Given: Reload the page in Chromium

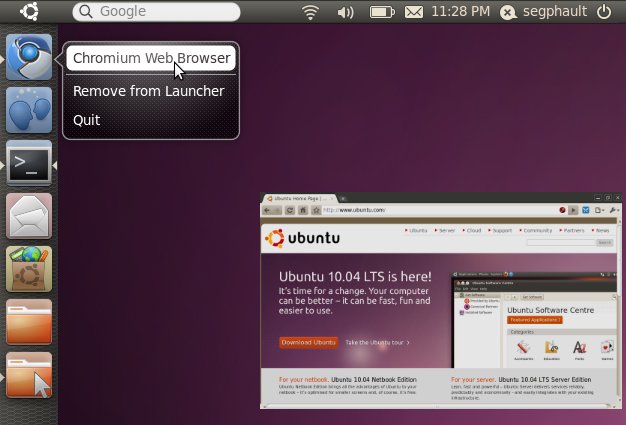Looking at the screenshot, I should pyautogui.click(x=290, y=210).
